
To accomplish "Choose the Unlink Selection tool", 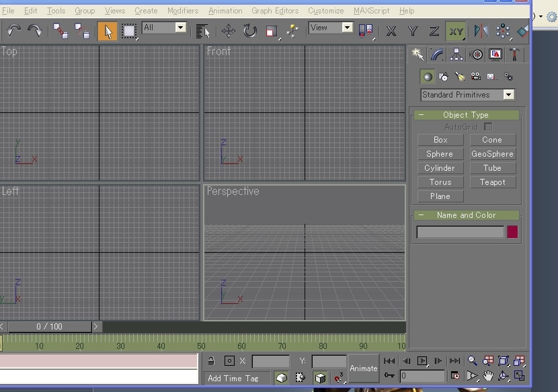I will tap(82, 31).
